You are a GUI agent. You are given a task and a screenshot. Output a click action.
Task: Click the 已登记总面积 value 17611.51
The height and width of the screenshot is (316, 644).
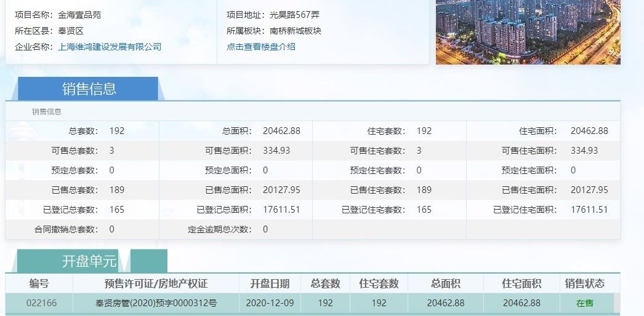[282, 210]
